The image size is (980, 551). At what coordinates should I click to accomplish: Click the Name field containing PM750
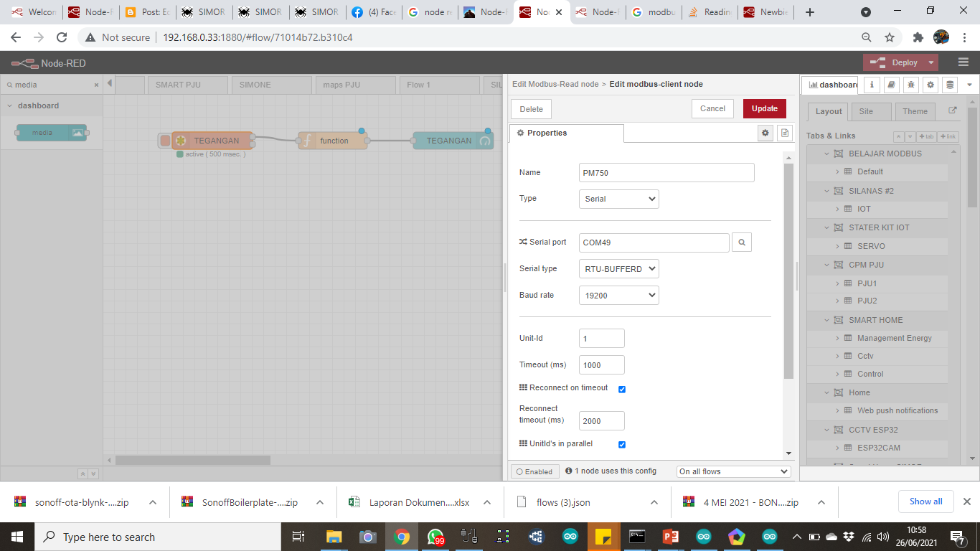tap(666, 173)
